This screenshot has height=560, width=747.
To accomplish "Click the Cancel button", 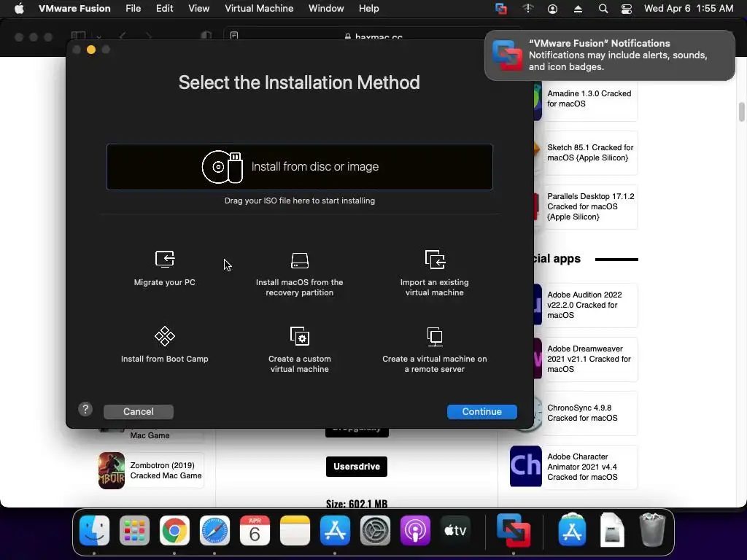I will [138, 411].
